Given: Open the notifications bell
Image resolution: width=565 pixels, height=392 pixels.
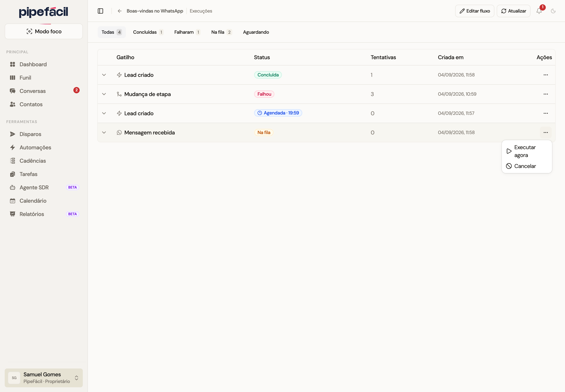Looking at the screenshot, I should [x=539, y=11].
